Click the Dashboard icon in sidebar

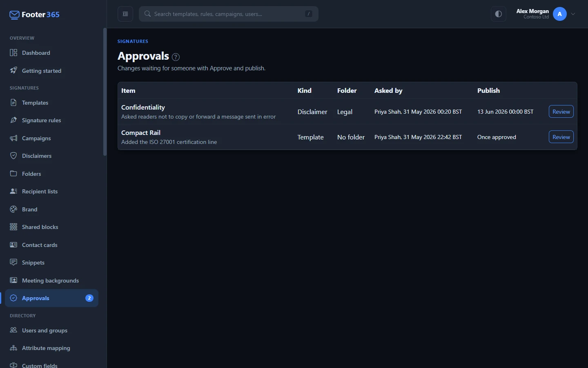[13, 53]
